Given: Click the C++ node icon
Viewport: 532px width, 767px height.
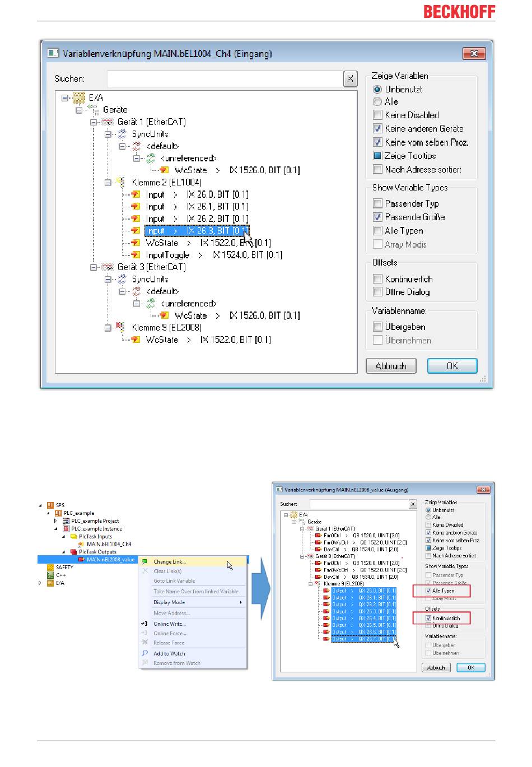Looking at the screenshot, I should pyautogui.click(x=51, y=575).
